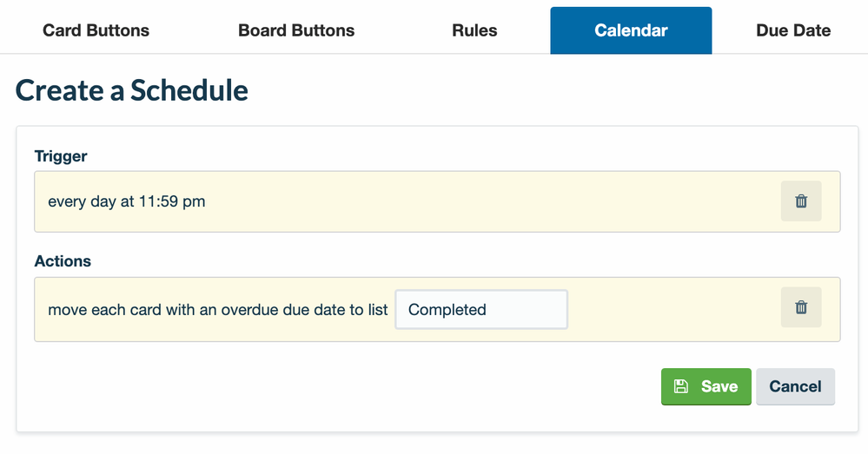Remove the move overdue cards action
This screenshot has height=454, width=868.
pos(801,307)
